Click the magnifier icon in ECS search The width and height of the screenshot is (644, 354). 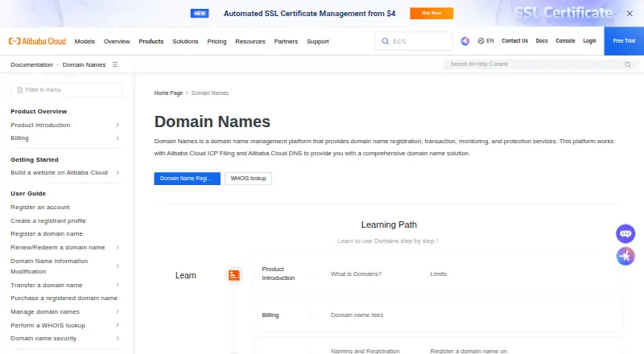[x=386, y=41]
